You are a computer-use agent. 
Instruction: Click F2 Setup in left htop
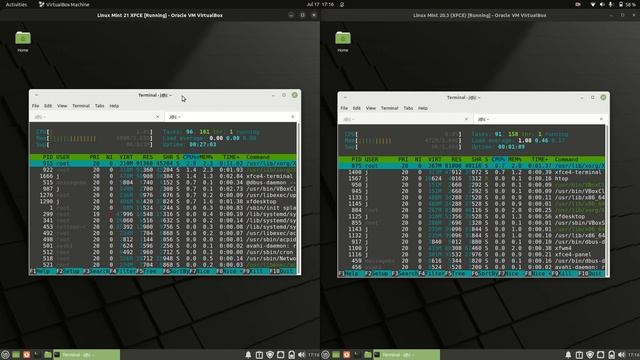tap(68, 271)
